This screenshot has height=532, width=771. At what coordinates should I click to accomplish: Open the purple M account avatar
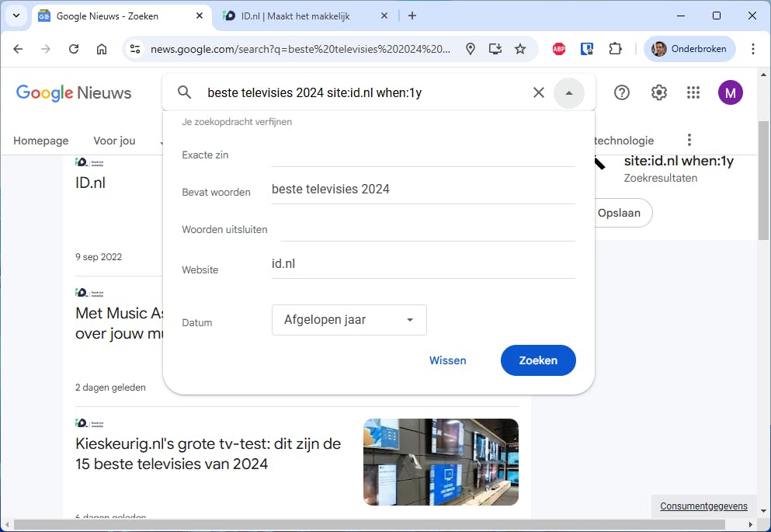pyautogui.click(x=730, y=92)
